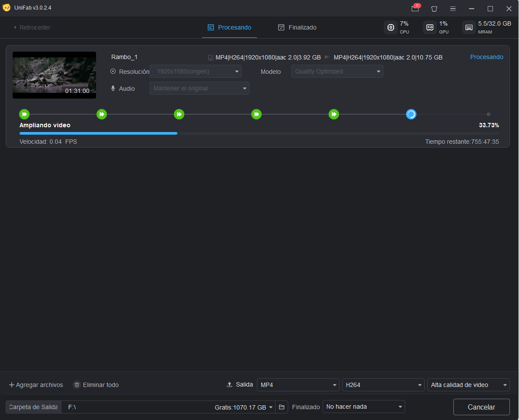The image size is (519, 420).
Task: Click the Ampliando video stage label
Action: (45, 125)
